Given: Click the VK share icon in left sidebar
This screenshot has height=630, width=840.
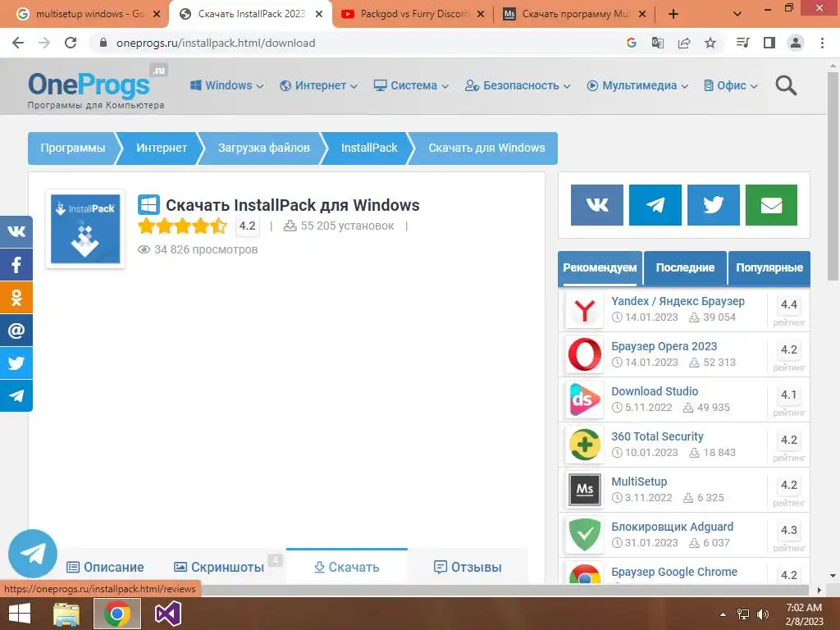Looking at the screenshot, I should tap(16, 231).
